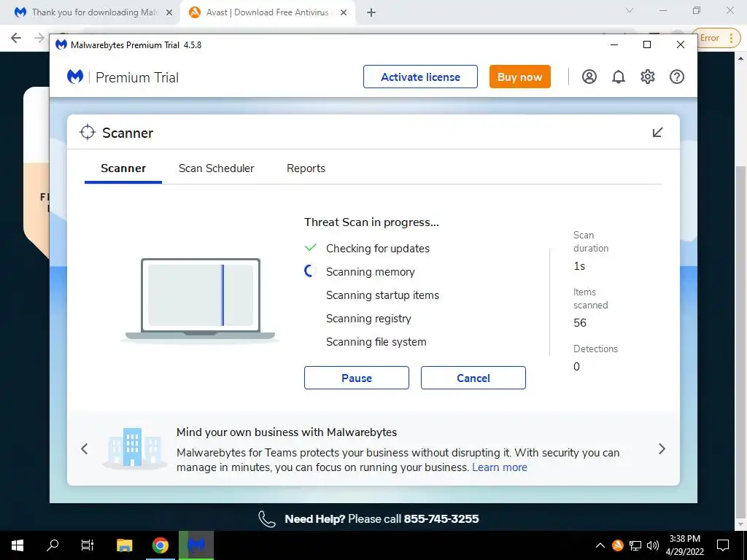Click the Scanning file system step
Viewport: 747px width, 560px height.
point(376,342)
